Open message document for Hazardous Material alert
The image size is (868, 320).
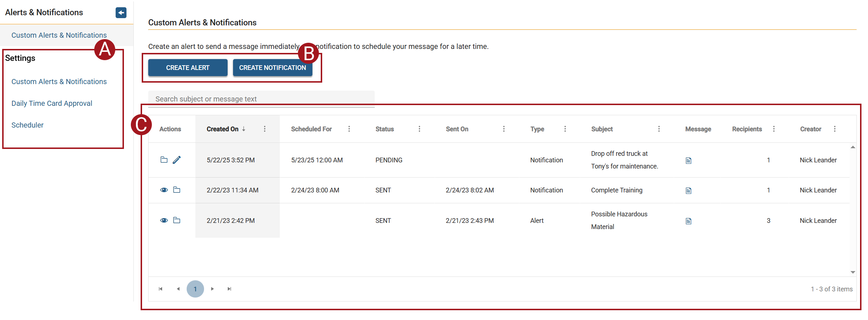click(689, 221)
